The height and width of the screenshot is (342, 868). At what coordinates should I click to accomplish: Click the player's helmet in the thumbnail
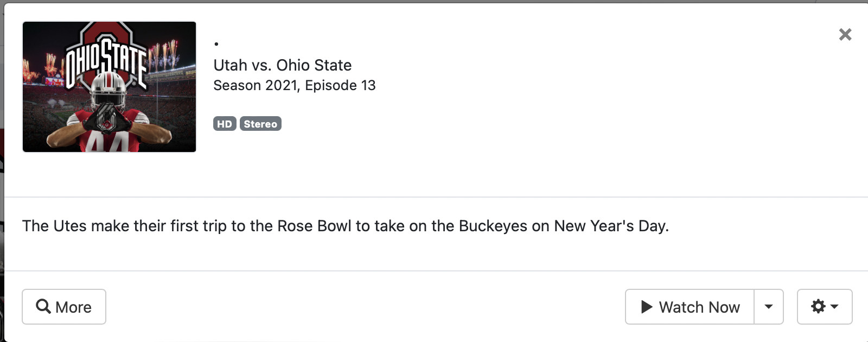108,89
